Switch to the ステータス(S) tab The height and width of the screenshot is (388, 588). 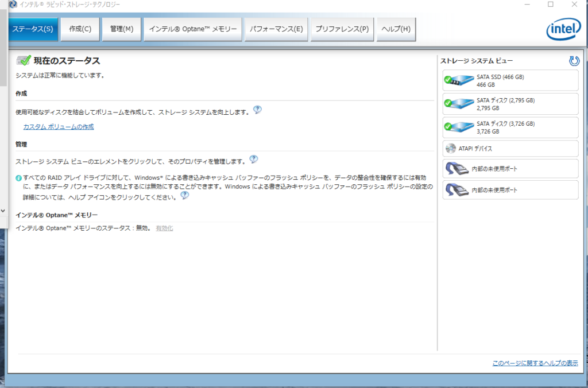pyautogui.click(x=33, y=29)
